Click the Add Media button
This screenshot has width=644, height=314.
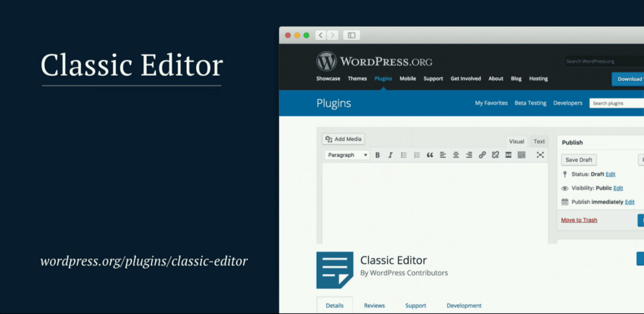point(343,139)
